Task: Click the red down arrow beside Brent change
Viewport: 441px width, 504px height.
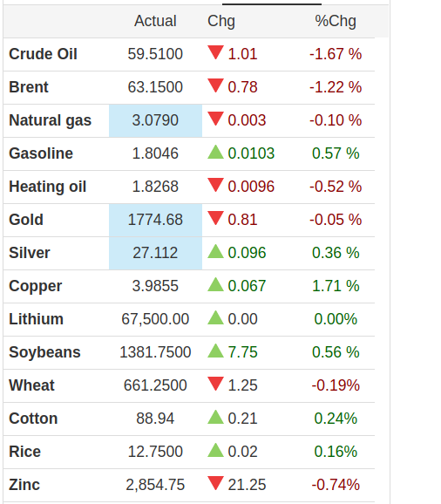Action: click(215, 85)
